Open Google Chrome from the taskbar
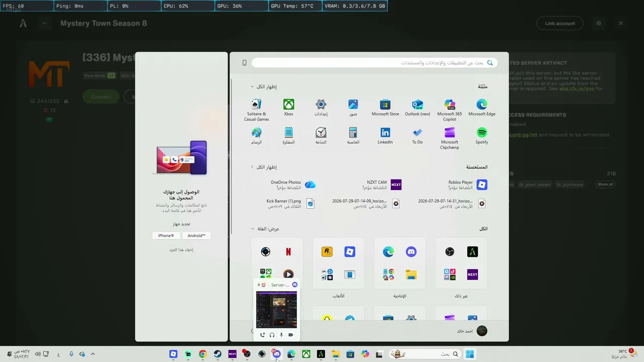The height and width of the screenshot is (362, 644). coord(203,354)
